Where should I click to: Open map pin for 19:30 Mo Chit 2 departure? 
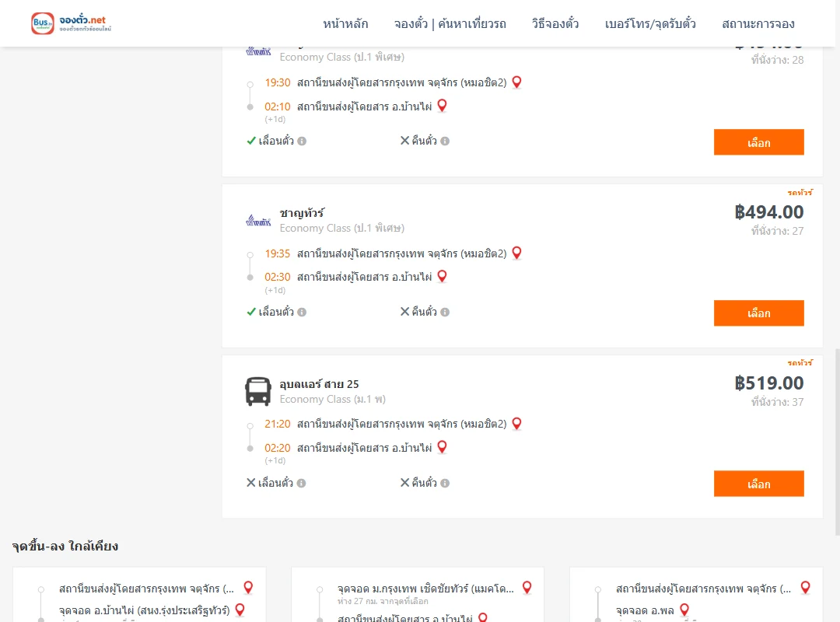click(x=517, y=82)
